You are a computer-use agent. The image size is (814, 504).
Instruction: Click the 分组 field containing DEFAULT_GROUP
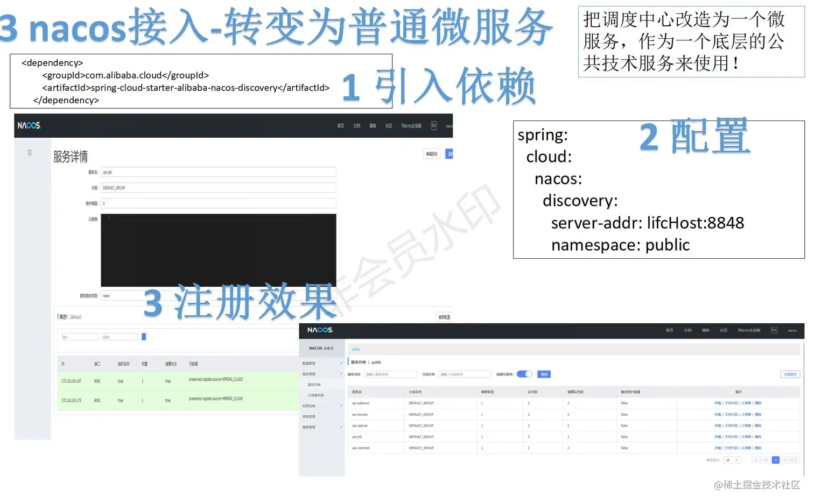click(x=219, y=188)
